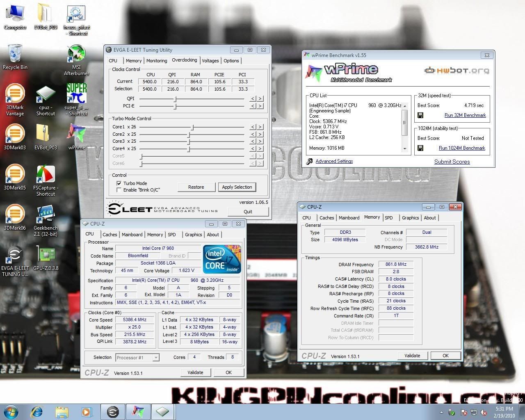
Task: Run the 32M Benchmark
Action: coord(465,115)
